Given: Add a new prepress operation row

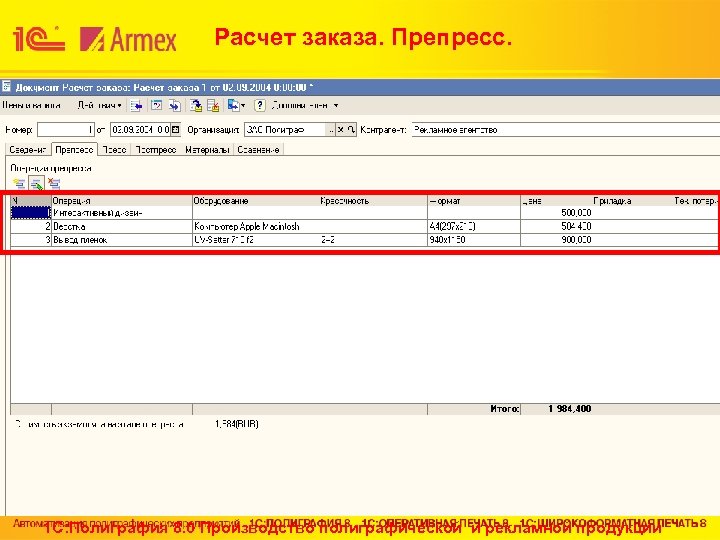Looking at the screenshot, I should coord(19,184).
